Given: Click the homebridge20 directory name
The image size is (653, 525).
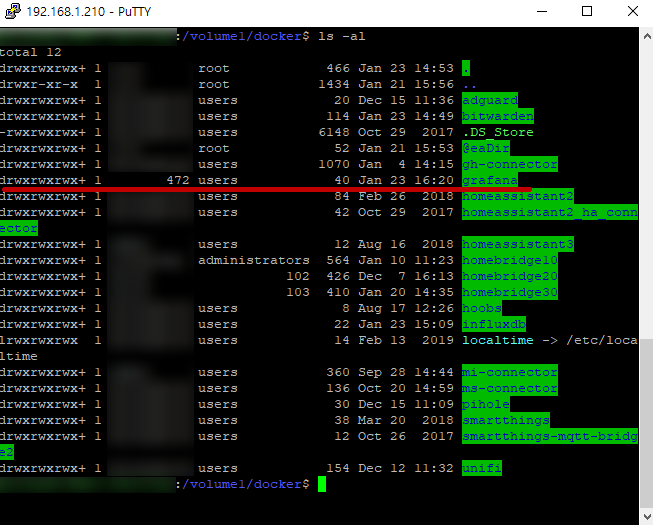Looking at the screenshot, I should point(510,276).
